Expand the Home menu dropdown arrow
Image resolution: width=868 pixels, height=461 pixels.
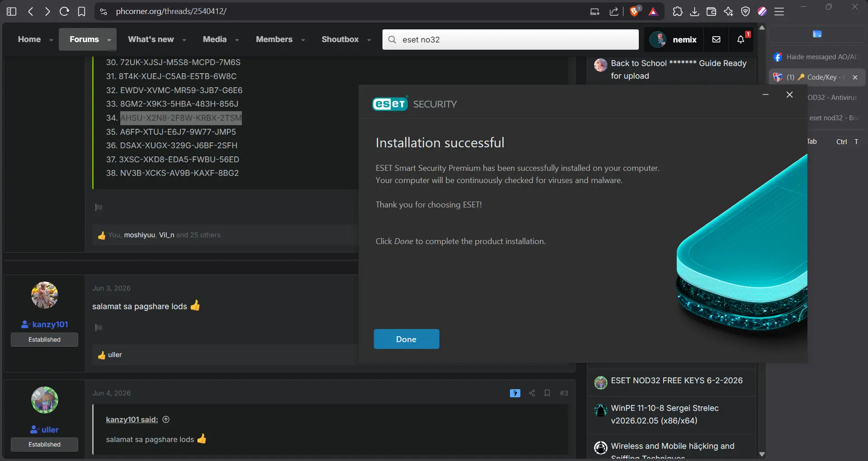(51, 40)
